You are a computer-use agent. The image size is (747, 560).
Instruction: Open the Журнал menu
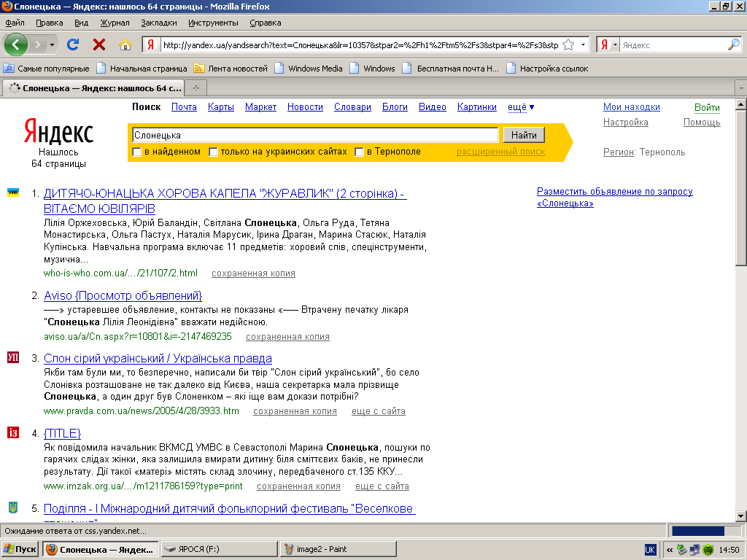pos(115,23)
